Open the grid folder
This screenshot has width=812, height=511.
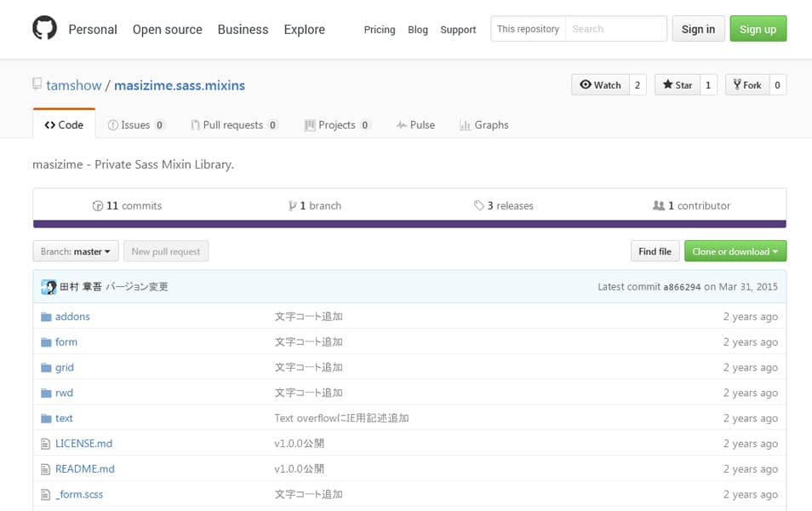pyautogui.click(x=65, y=367)
